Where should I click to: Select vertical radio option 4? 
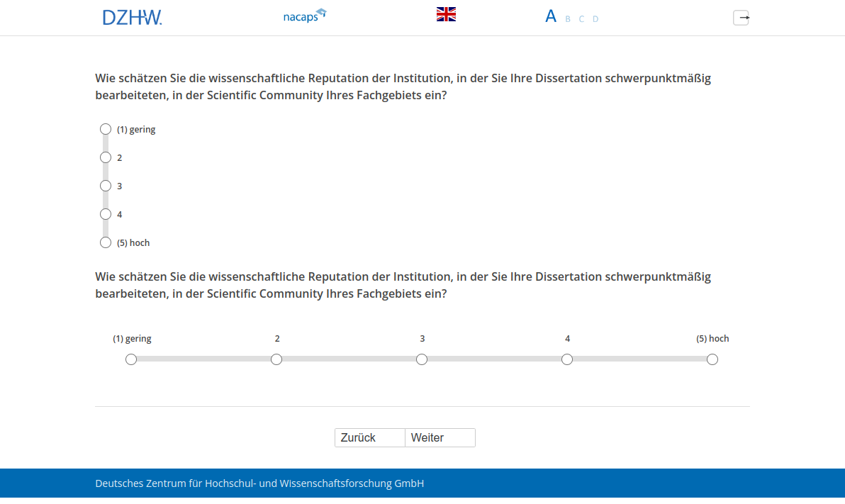click(106, 214)
